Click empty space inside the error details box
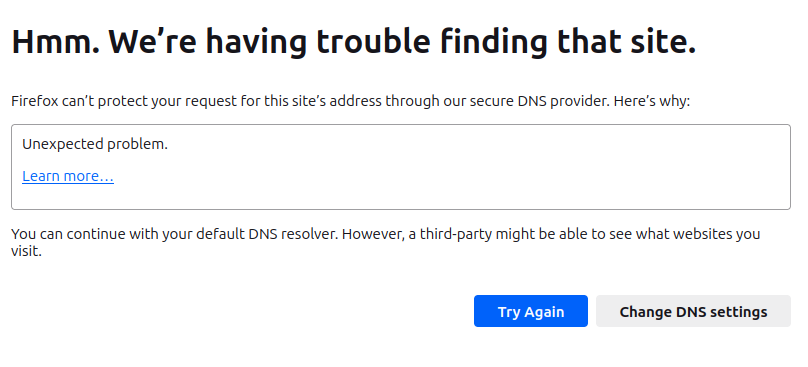This screenshot has height=367, width=808. [x=464, y=170]
